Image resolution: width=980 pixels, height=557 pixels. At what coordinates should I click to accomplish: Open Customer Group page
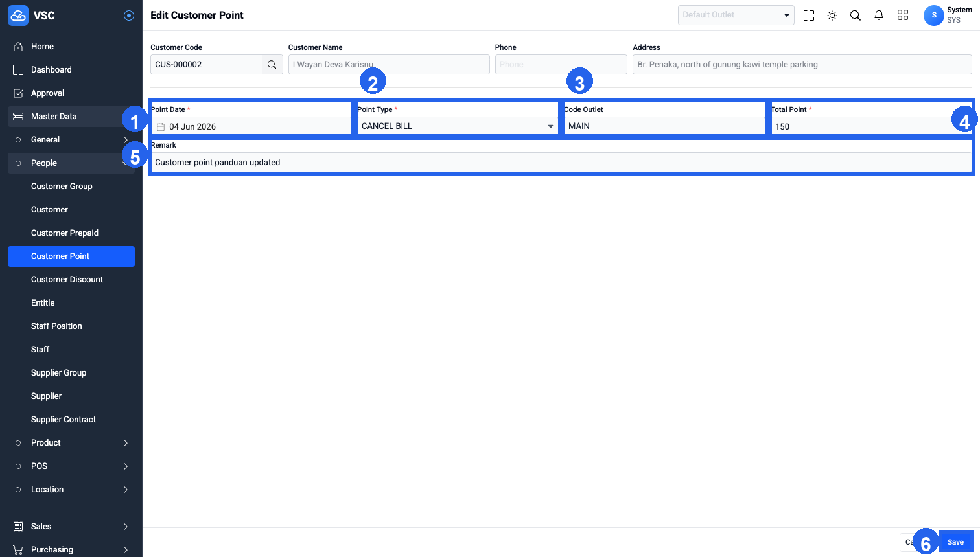[x=71, y=187]
